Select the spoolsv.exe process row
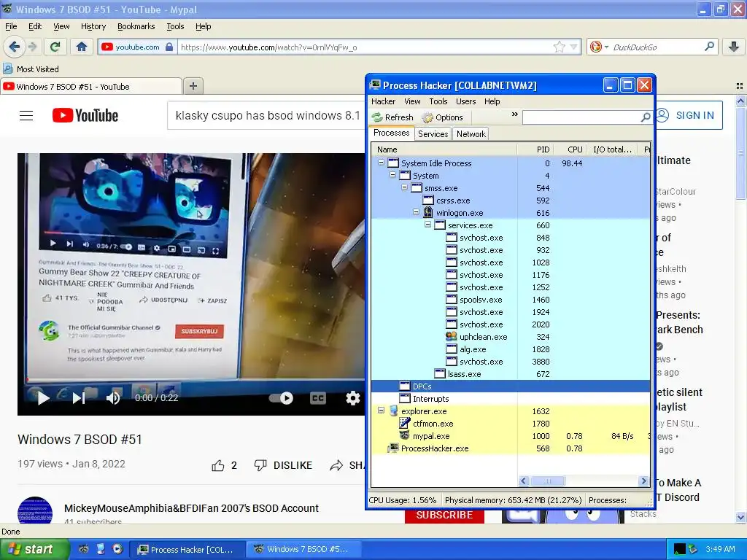The height and width of the screenshot is (560, 747). click(510, 300)
